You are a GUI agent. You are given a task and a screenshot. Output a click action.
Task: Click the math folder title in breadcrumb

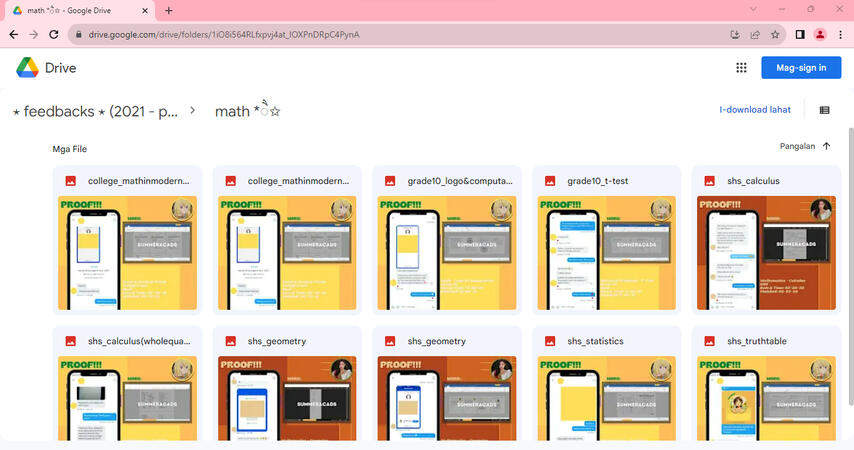tap(247, 111)
